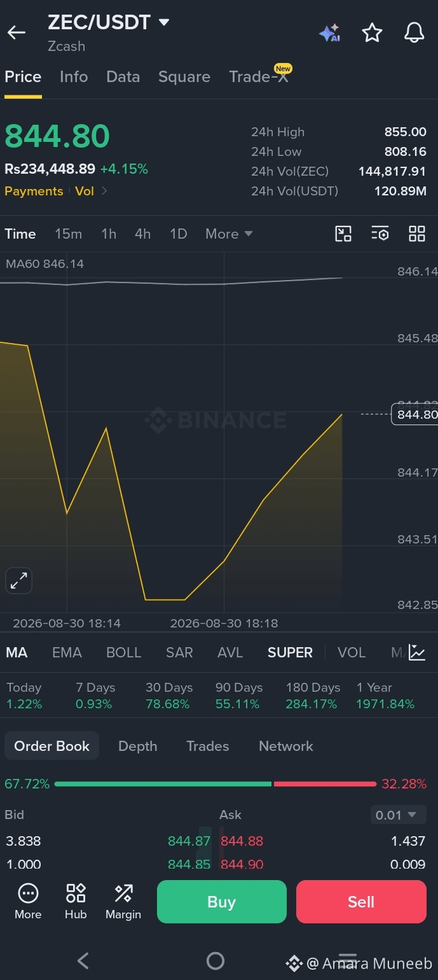The height and width of the screenshot is (980, 438).
Task: Switch to the Data tab
Action: tap(123, 77)
